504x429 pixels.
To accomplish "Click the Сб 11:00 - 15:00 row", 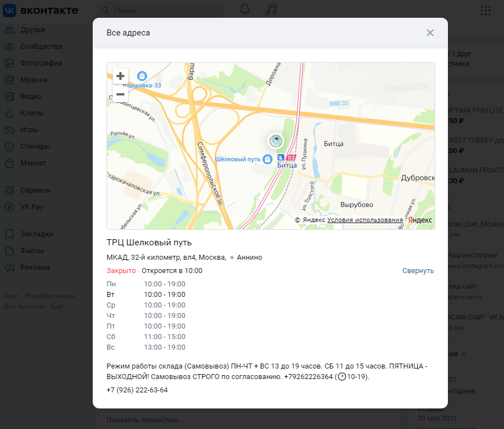I will pyautogui.click(x=146, y=337).
